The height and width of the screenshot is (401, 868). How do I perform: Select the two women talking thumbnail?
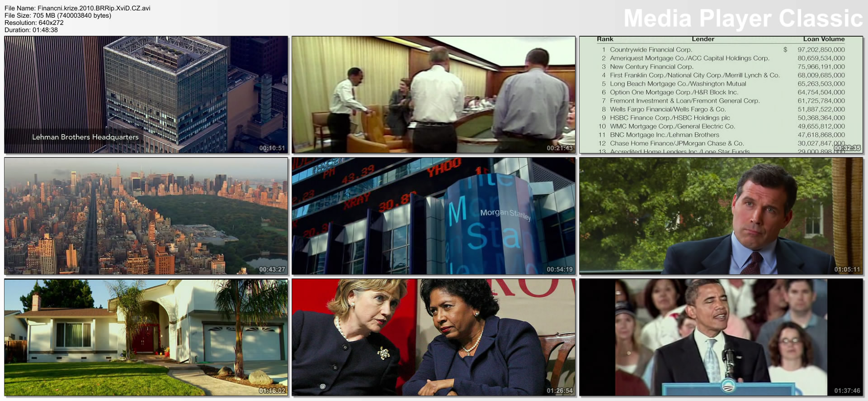coord(433,337)
